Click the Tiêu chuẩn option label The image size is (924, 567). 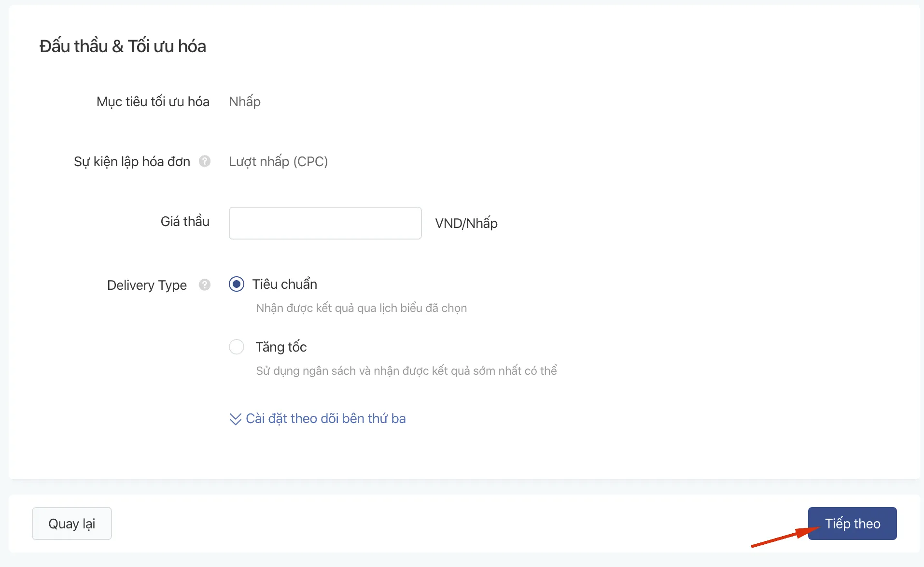pos(284,284)
